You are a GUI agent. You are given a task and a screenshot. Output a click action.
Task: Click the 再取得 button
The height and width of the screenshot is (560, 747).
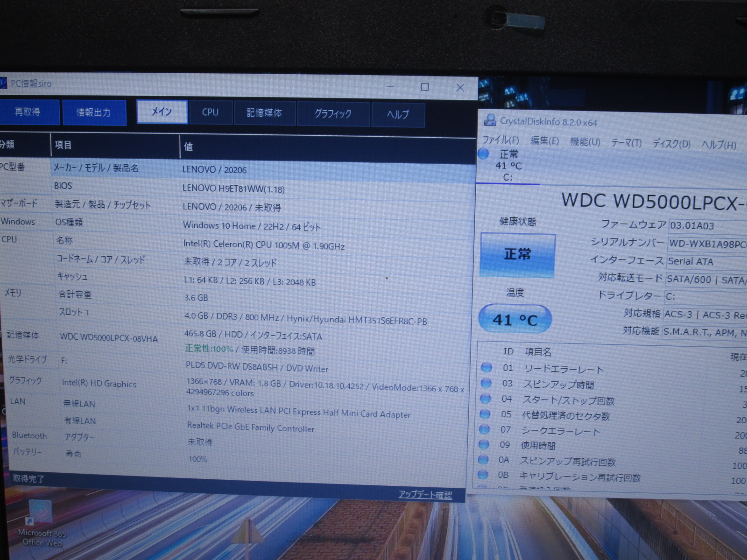[28, 112]
